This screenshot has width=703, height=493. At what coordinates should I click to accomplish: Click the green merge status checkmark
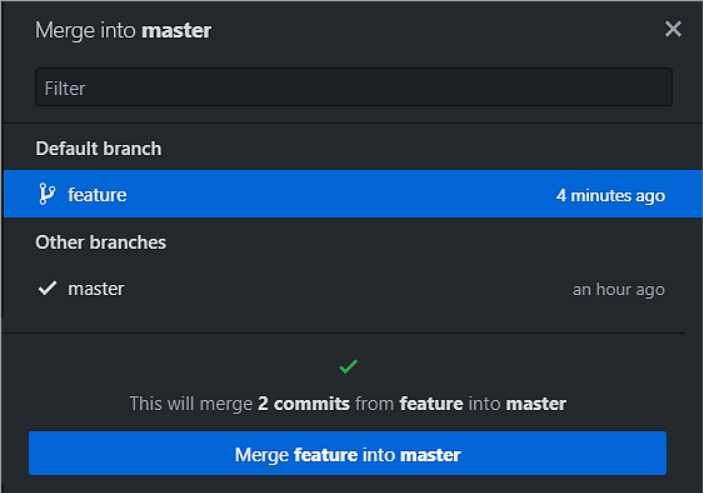(x=348, y=367)
